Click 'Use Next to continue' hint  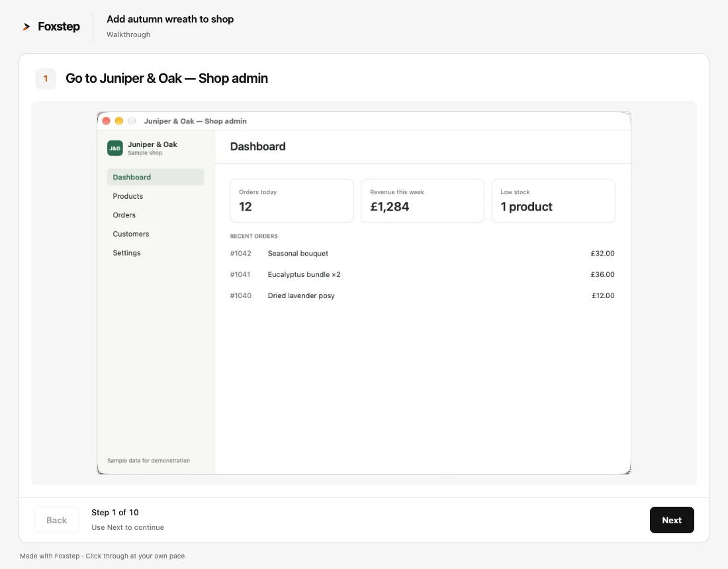tap(128, 527)
